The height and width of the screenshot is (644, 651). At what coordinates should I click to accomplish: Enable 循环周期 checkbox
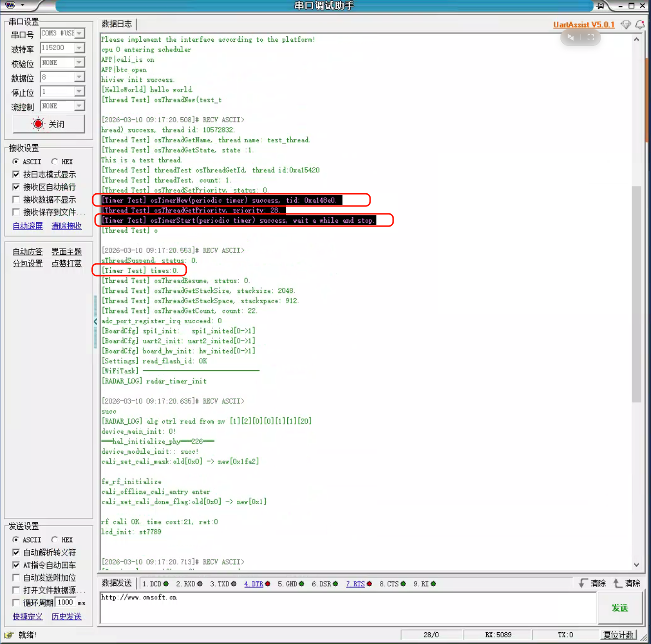coord(16,603)
